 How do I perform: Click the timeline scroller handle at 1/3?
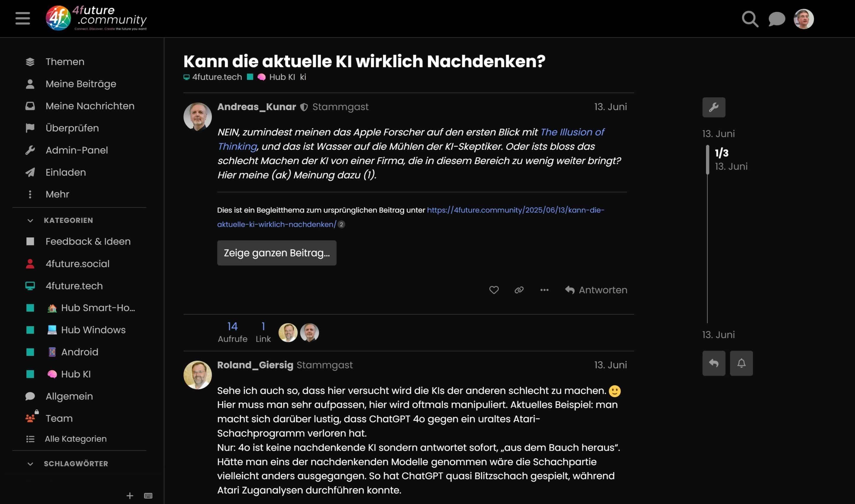click(x=707, y=160)
